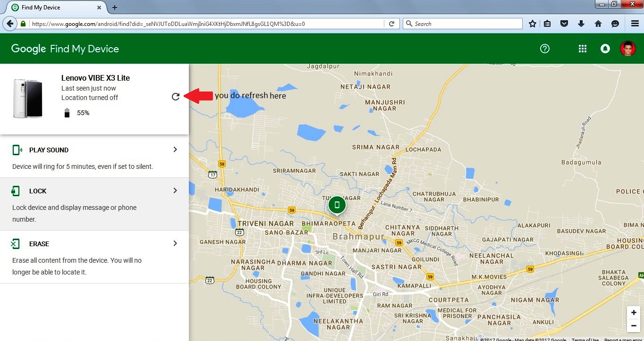The height and width of the screenshot is (341, 644).
Task: Click the refresh device location icon
Action: [176, 96]
